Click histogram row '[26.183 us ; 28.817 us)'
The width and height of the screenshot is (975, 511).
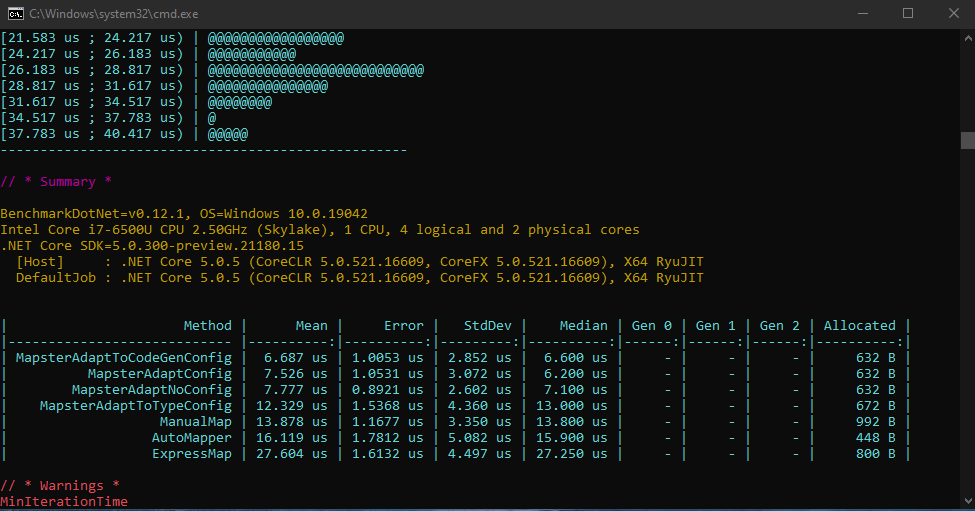(212, 70)
